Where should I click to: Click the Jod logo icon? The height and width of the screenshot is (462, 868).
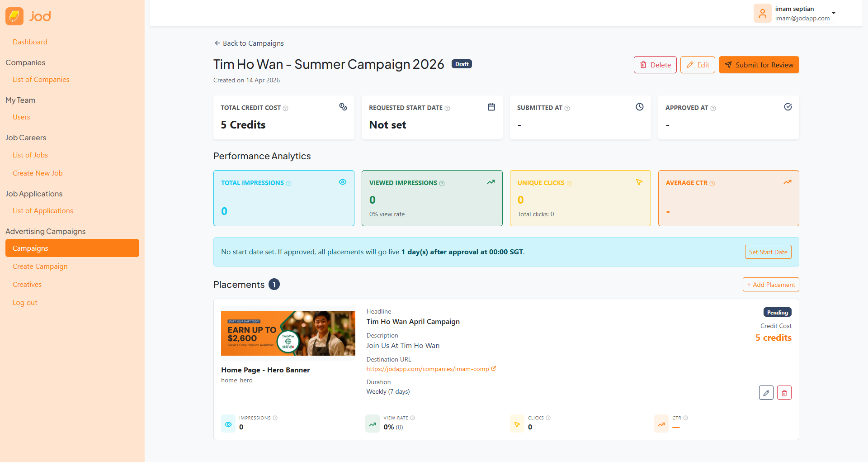pyautogui.click(x=14, y=16)
